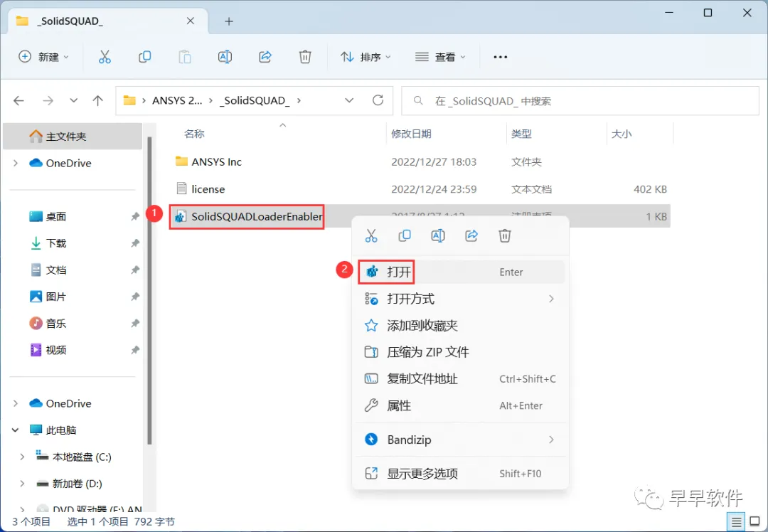Expand address bar history dropdown

349,100
